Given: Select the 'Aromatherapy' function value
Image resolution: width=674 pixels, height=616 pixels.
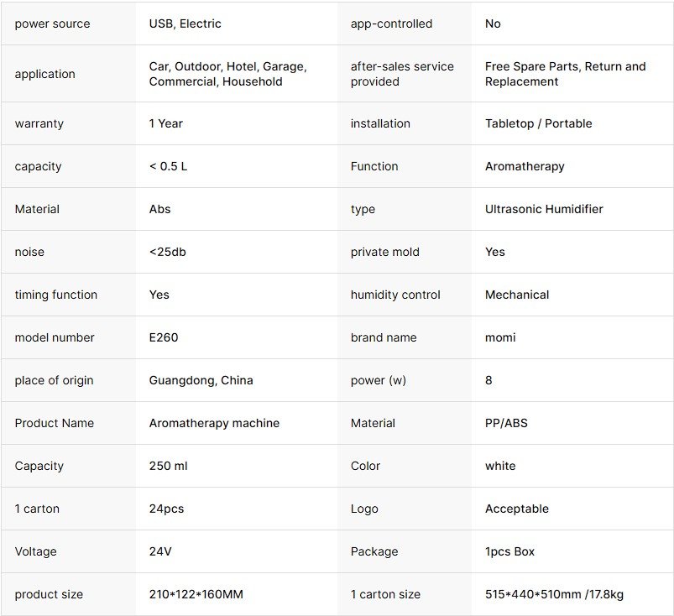Looking at the screenshot, I should [x=525, y=166].
